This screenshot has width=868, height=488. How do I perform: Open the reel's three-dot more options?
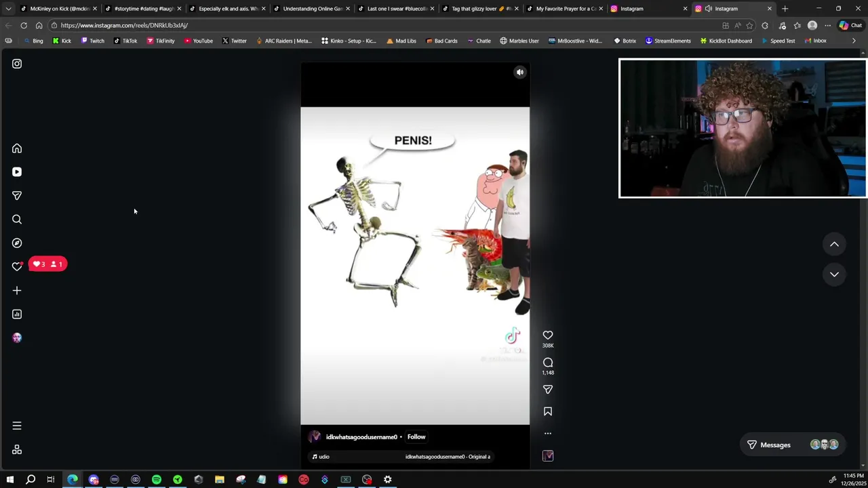coord(548,433)
